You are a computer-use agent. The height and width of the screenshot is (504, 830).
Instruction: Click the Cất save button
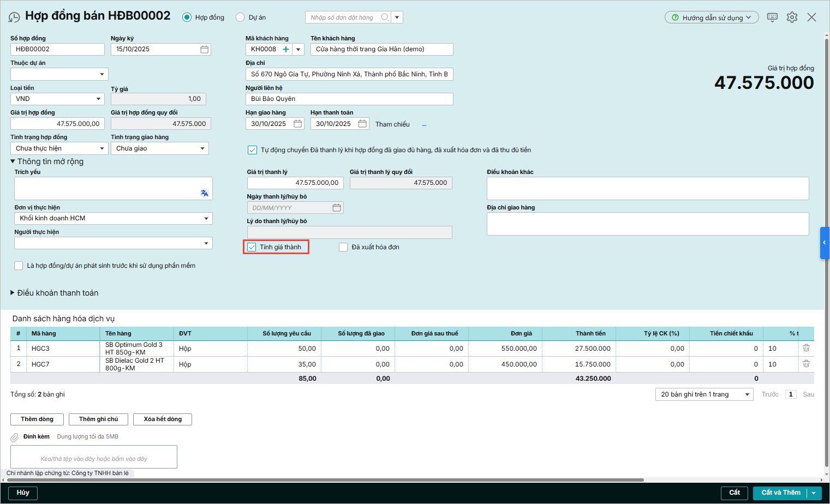tap(735, 493)
